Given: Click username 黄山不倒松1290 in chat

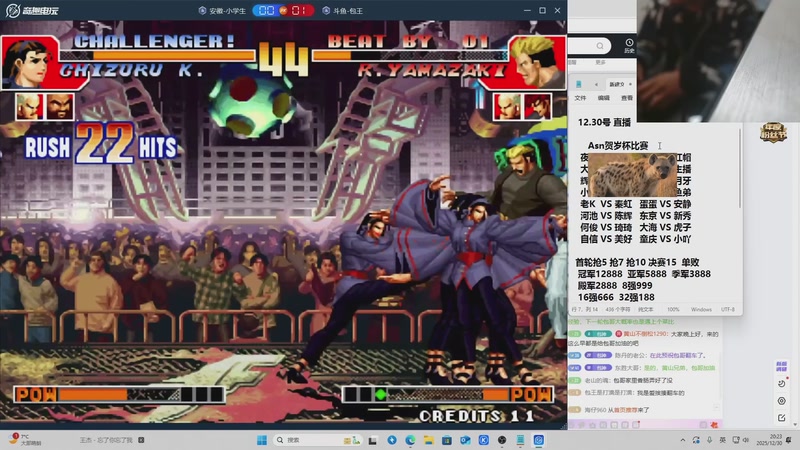Looking at the screenshot, I should coord(645,334).
